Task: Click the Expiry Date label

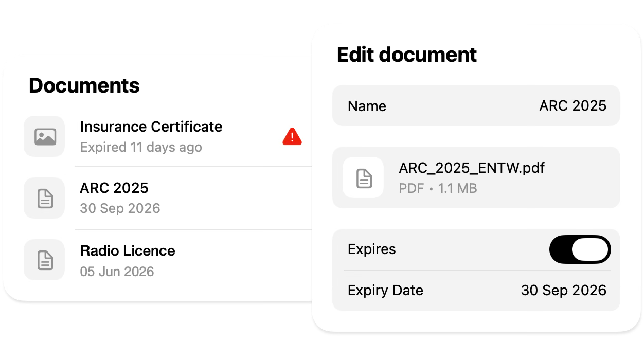Action: 385,290
